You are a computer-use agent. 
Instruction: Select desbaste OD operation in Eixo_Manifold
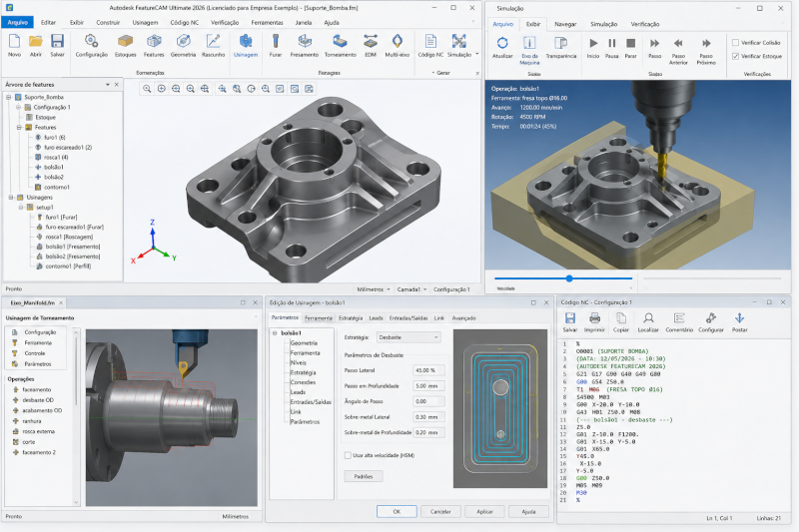pos(38,400)
